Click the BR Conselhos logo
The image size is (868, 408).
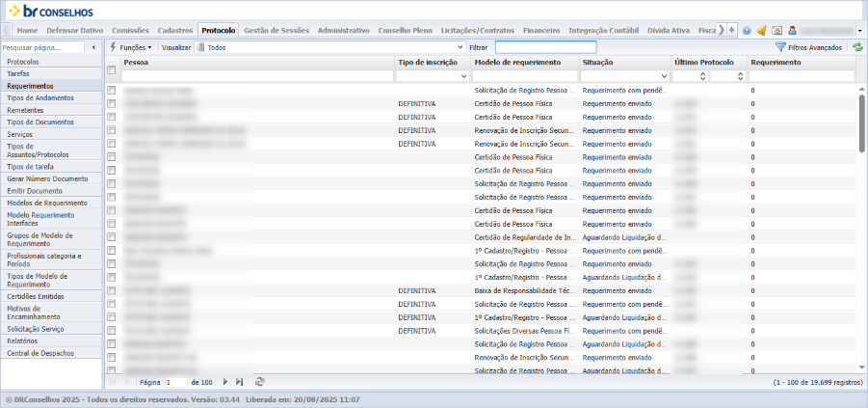[51, 11]
